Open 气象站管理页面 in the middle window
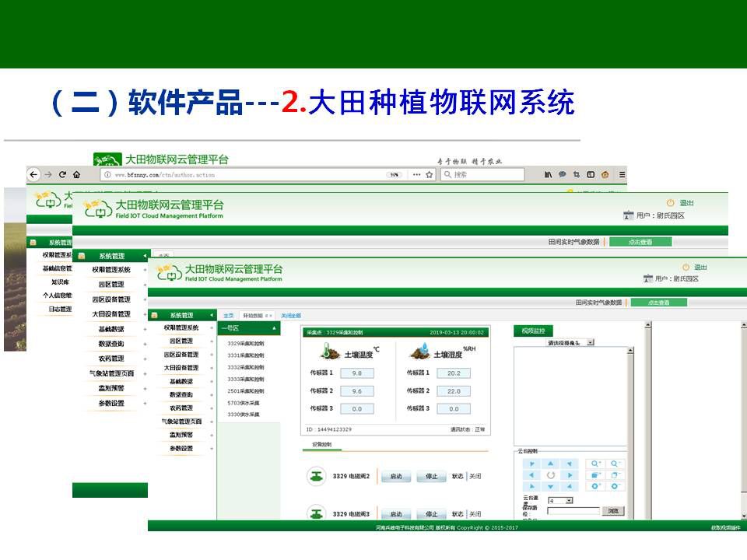 tap(111, 374)
